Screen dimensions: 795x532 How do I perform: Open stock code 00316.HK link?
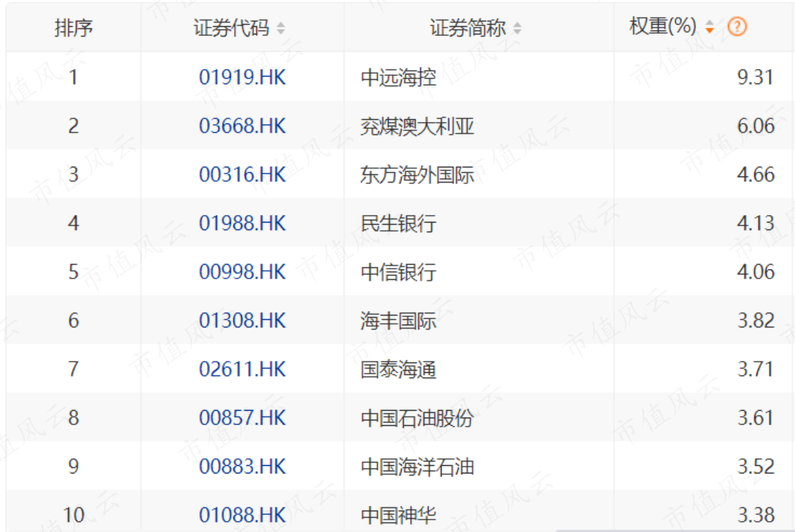(242, 174)
